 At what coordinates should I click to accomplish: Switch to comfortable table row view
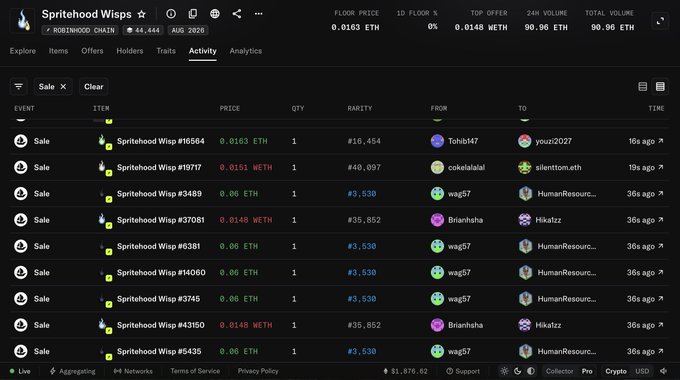(x=643, y=86)
